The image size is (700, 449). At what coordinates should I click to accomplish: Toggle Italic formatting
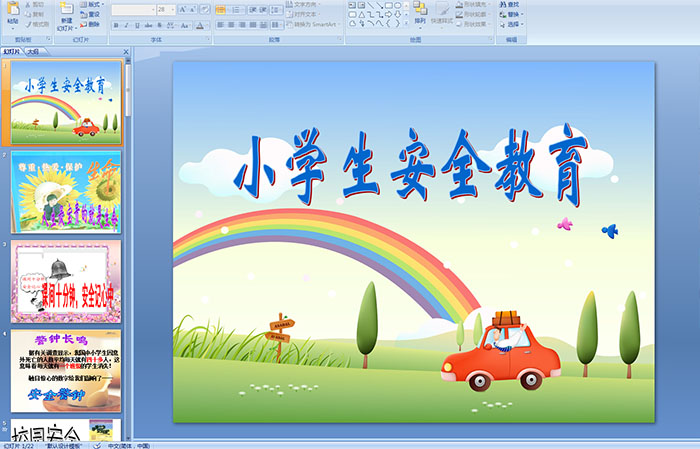(x=127, y=25)
